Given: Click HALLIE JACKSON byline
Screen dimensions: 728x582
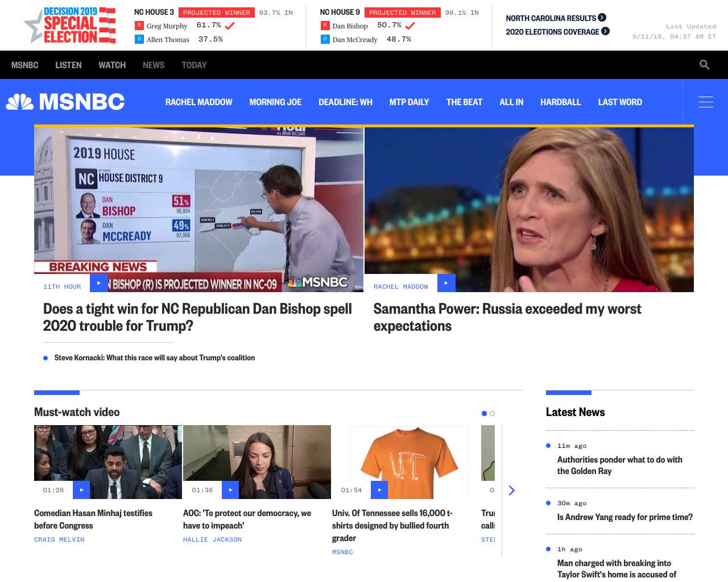Looking at the screenshot, I should coord(212,539).
